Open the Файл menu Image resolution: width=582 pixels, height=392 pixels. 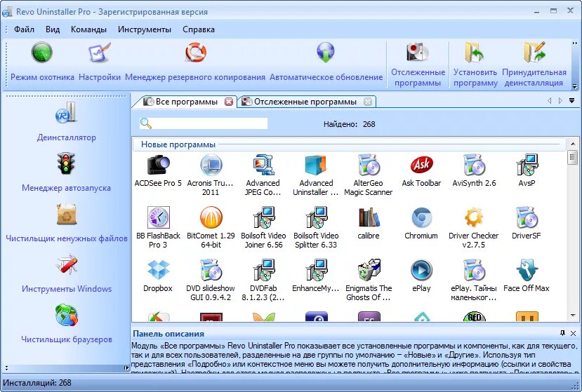[24, 29]
